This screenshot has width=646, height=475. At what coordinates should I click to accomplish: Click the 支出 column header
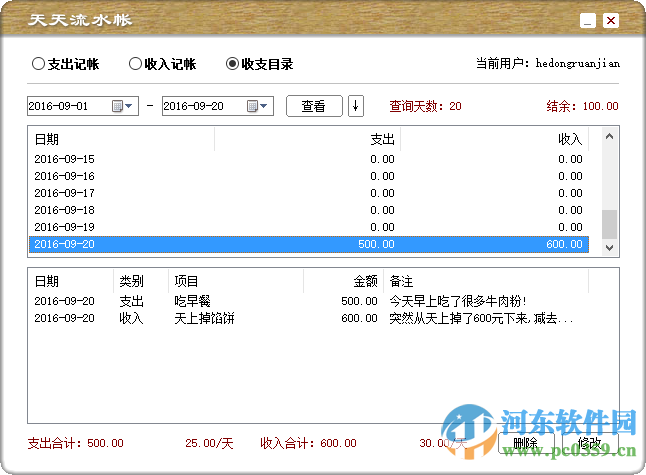(x=308, y=139)
